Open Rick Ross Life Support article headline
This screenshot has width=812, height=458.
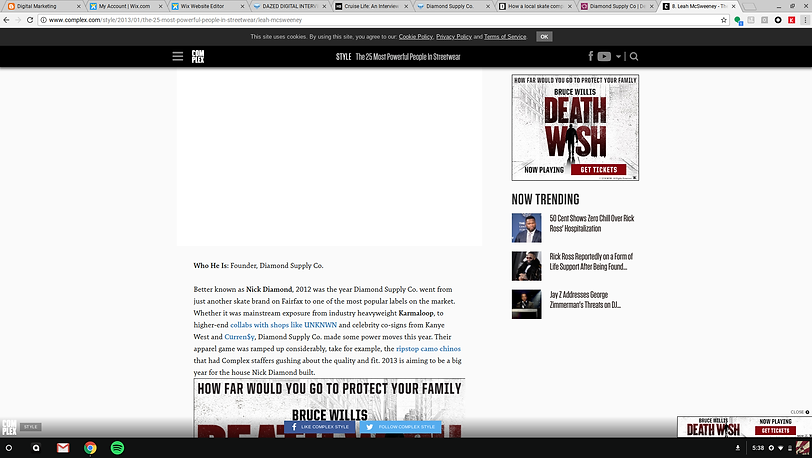591,262
